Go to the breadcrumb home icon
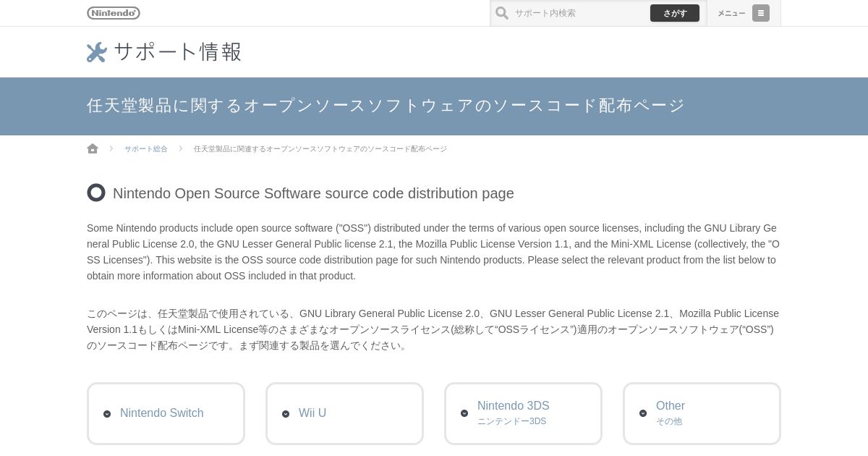This screenshot has height=456, width=868. point(93,148)
